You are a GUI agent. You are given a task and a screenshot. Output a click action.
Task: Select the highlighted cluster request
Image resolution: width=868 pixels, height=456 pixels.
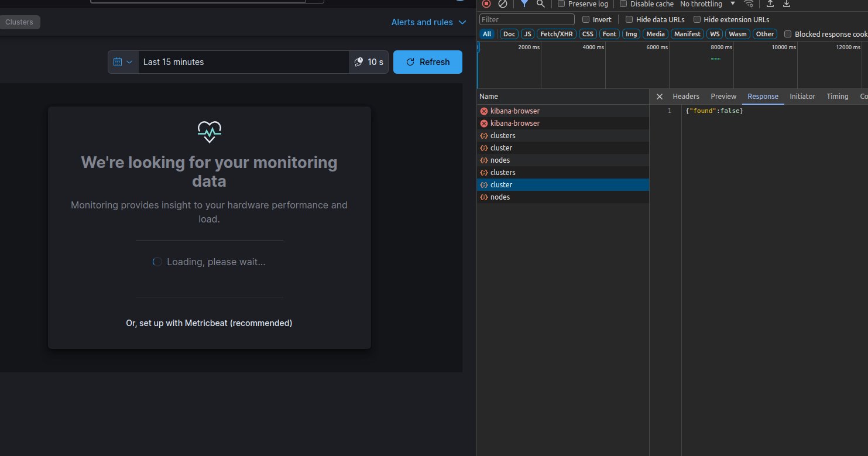(x=563, y=185)
